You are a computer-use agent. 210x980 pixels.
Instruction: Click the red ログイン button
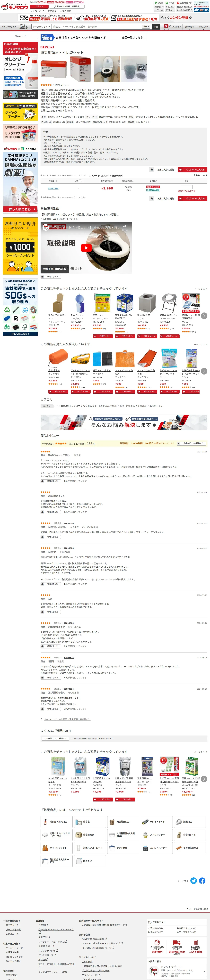pos(39,7)
